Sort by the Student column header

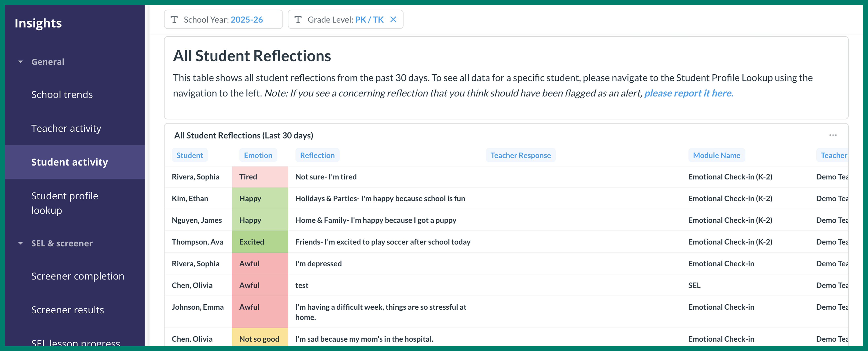tap(189, 155)
